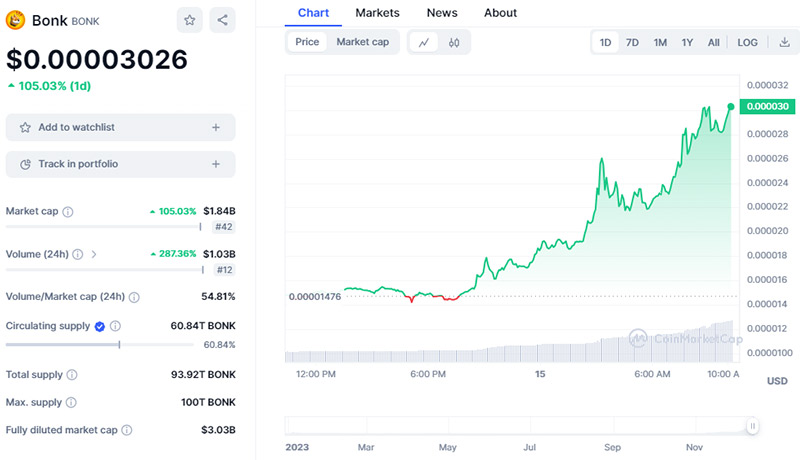Click the $1.03B volume value
This screenshot has width=800, height=460.
(219, 253)
